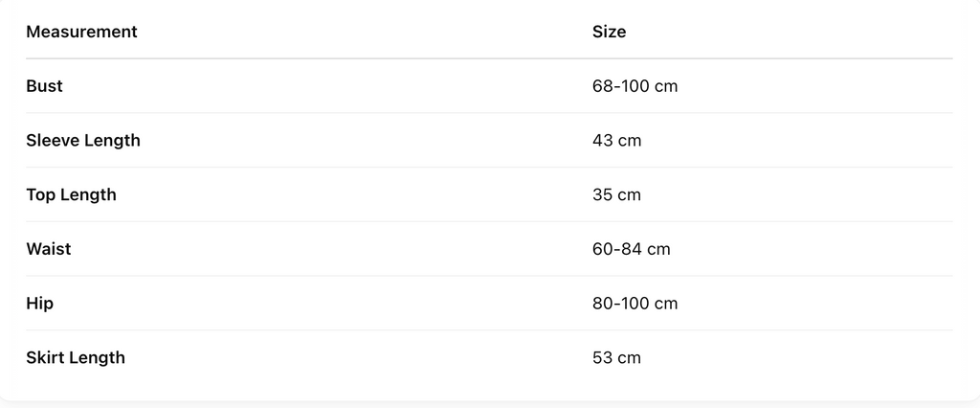Select the Sleeve Length row label

tap(83, 141)
